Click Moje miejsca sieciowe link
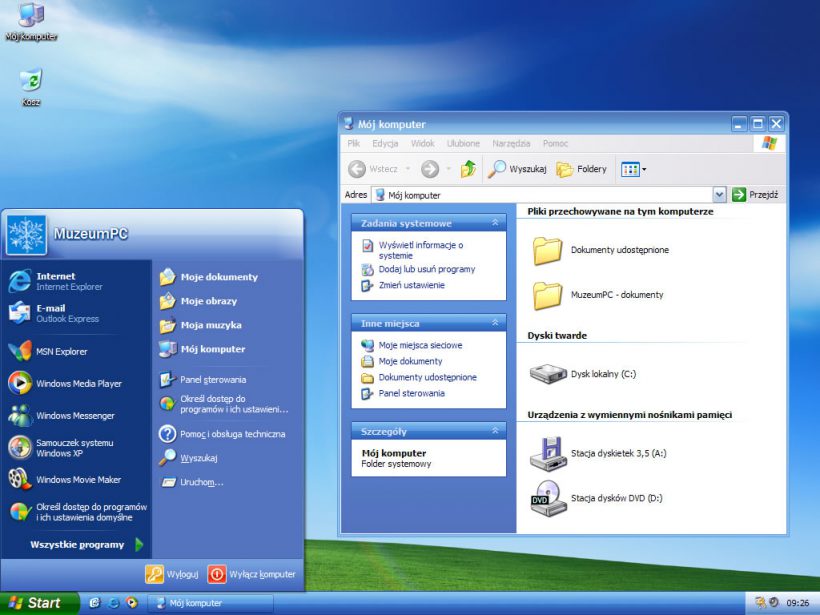The height and width of the screenshot is (615, 820). click(x=420, y=345)
